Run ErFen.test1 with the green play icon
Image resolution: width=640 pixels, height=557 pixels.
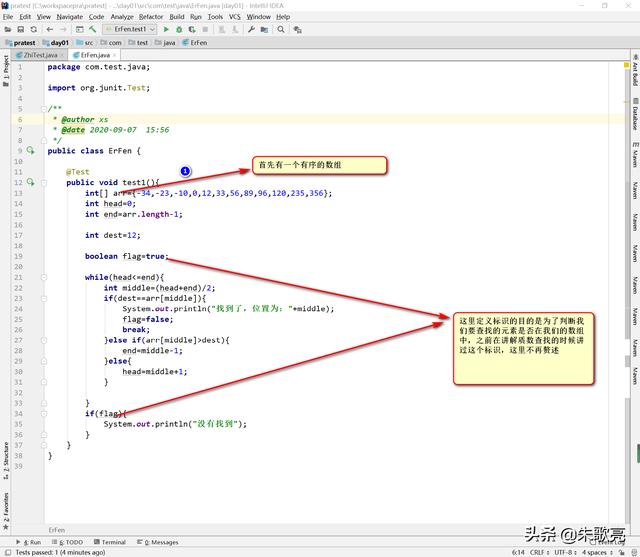tap(166, 29)
